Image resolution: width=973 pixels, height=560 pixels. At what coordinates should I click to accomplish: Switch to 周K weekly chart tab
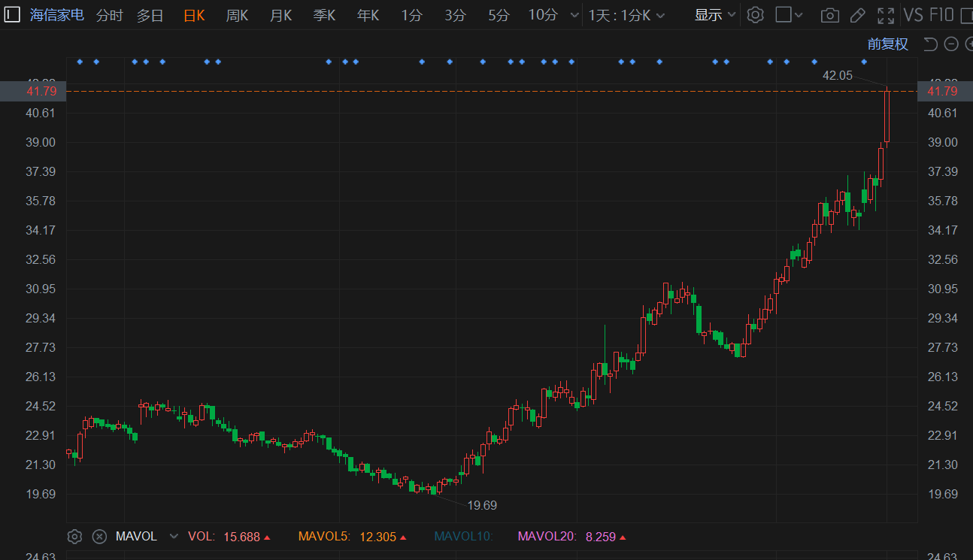point(237,15)
